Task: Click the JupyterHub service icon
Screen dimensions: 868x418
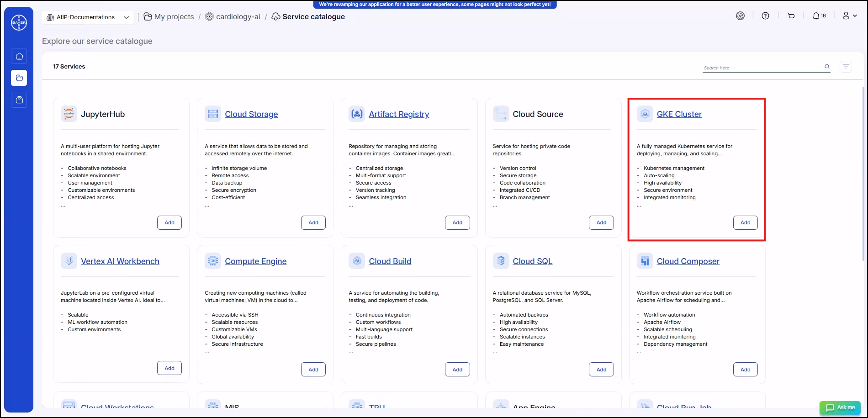Action: (69, 114)
